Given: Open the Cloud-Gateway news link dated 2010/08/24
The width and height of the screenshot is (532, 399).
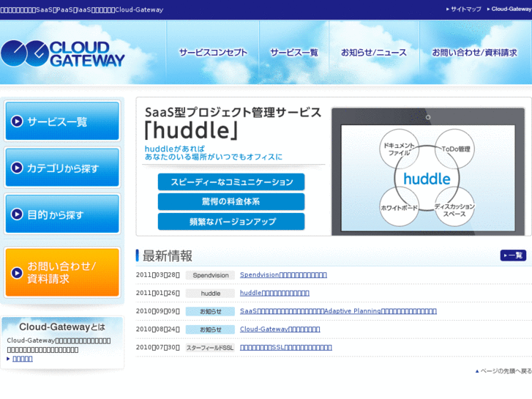Looking at the screenshot, I should pos(280,329).
